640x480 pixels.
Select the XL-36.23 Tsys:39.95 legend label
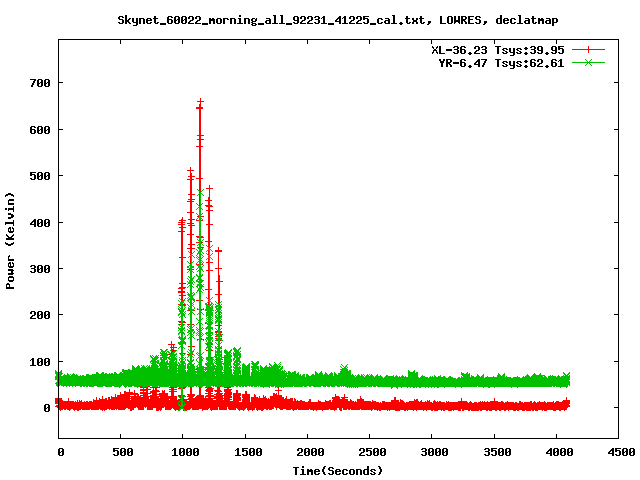(x=498, y=50)
